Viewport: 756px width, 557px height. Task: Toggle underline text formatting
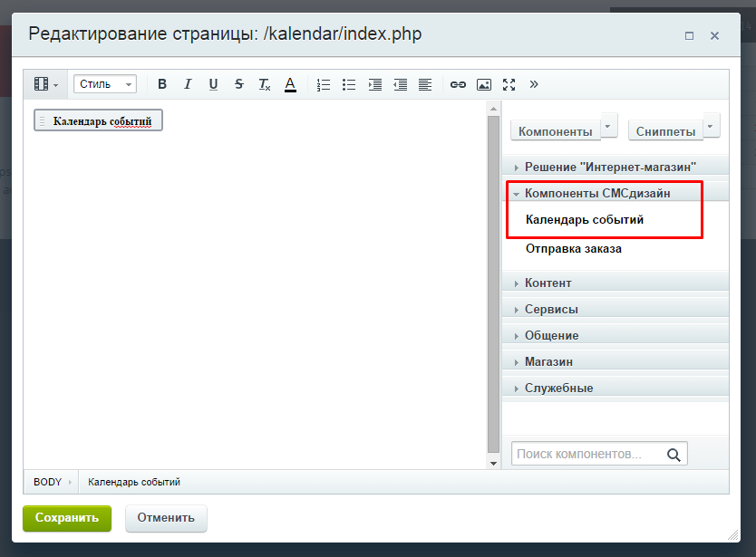tap(212, 83)
